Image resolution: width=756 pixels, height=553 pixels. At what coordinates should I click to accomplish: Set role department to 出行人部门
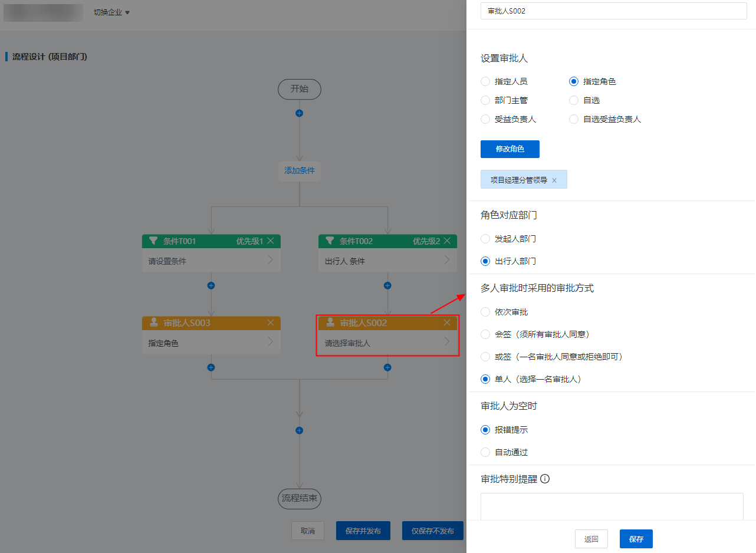485,261
